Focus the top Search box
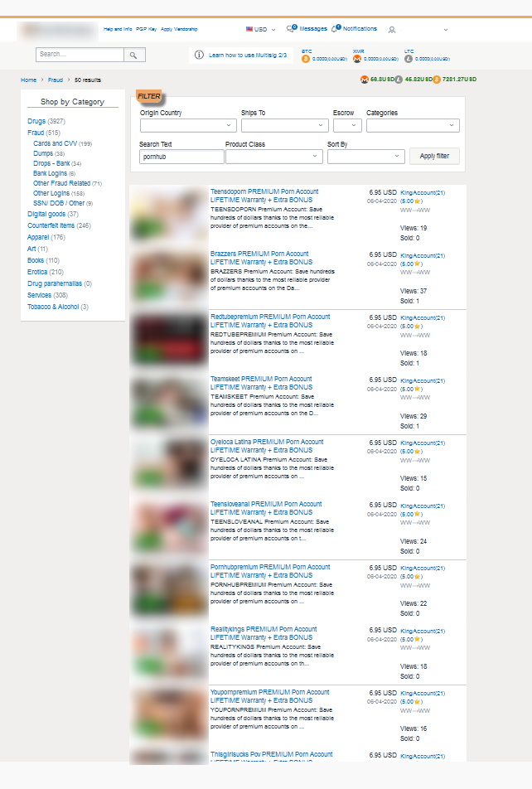Image resolution: width=532 pixels, height=789 pixels. [80, 55]
